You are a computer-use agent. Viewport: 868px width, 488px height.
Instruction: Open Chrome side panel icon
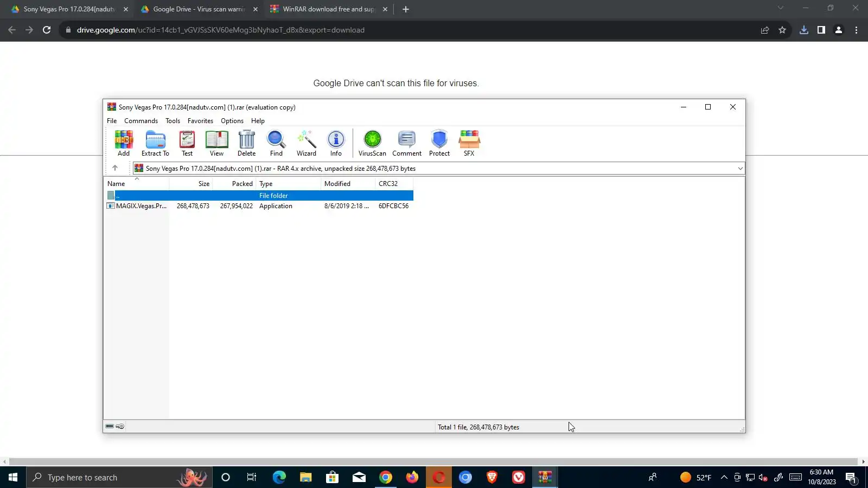pyautogui.click(x=821, y=30)
